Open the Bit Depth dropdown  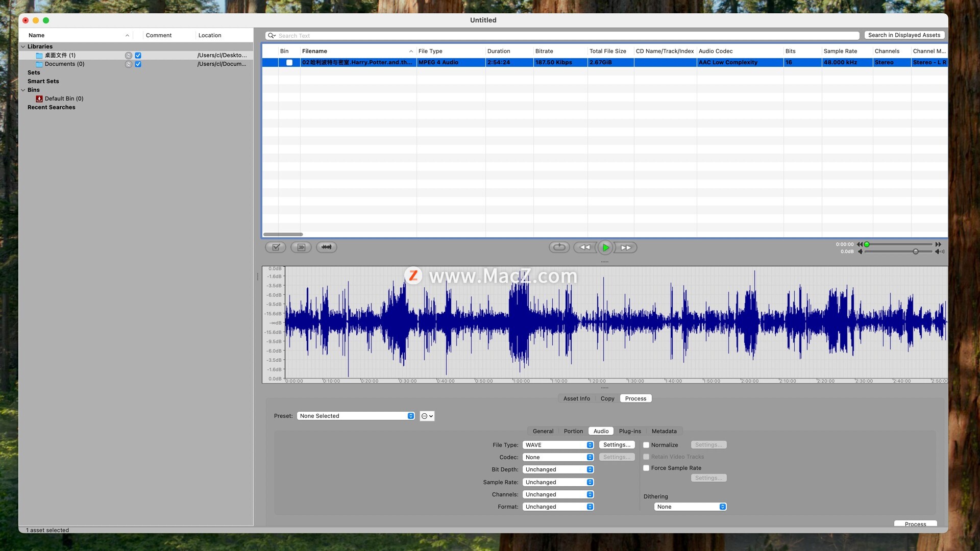click(558, 470)
